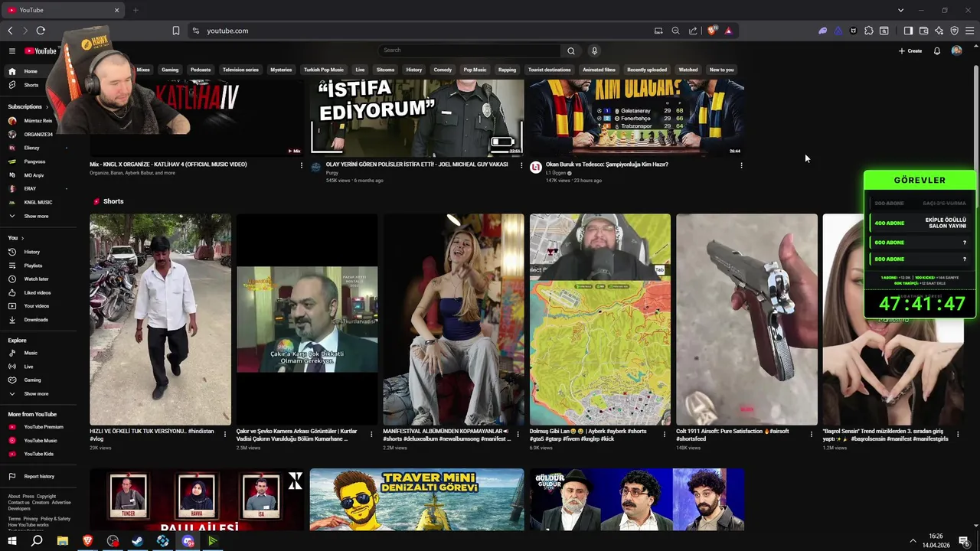The width and height of the screenshot is (980, 551).
Task: Select the Recently uploaded chip
Action: coord(647,70)
